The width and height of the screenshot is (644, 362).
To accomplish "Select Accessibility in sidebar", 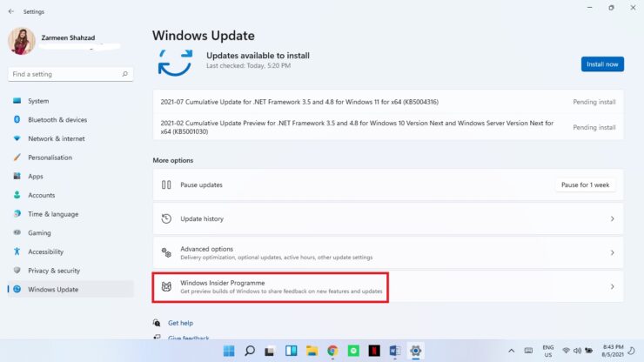I will [x=70, y=251].
